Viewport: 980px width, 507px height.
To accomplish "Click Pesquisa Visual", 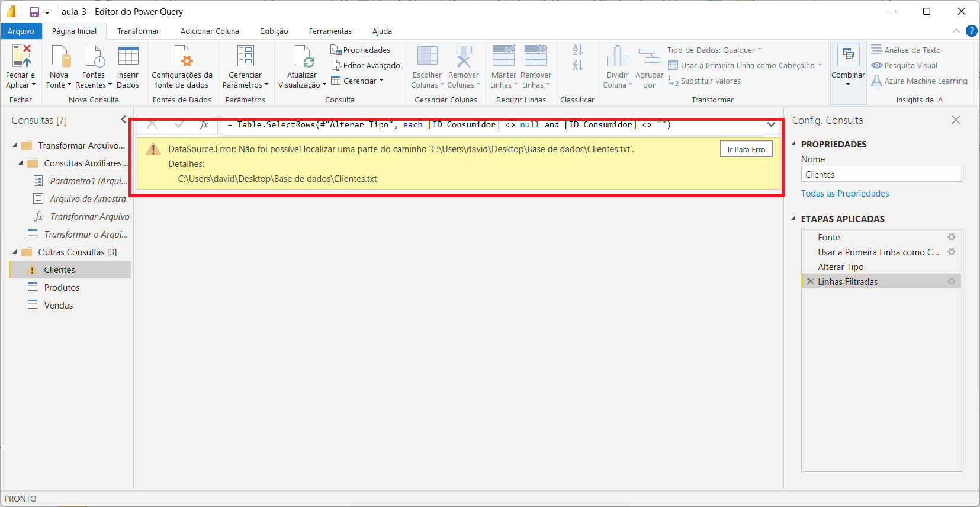I will pyautogui.click(x=904, y=65).
